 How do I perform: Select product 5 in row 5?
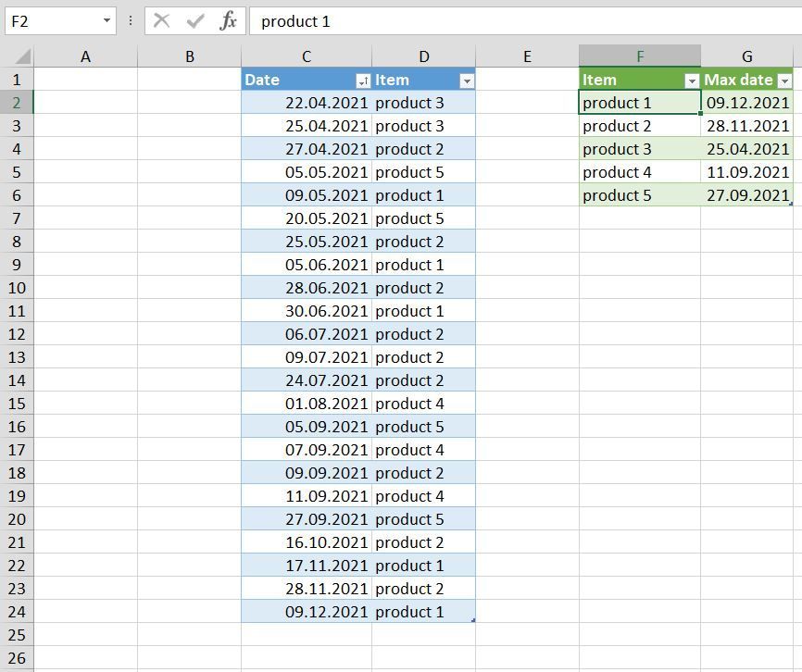tap(423, 172)
